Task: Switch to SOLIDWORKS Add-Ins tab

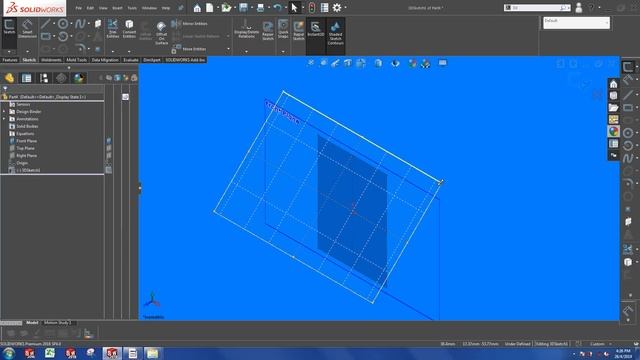Action: 185,60
